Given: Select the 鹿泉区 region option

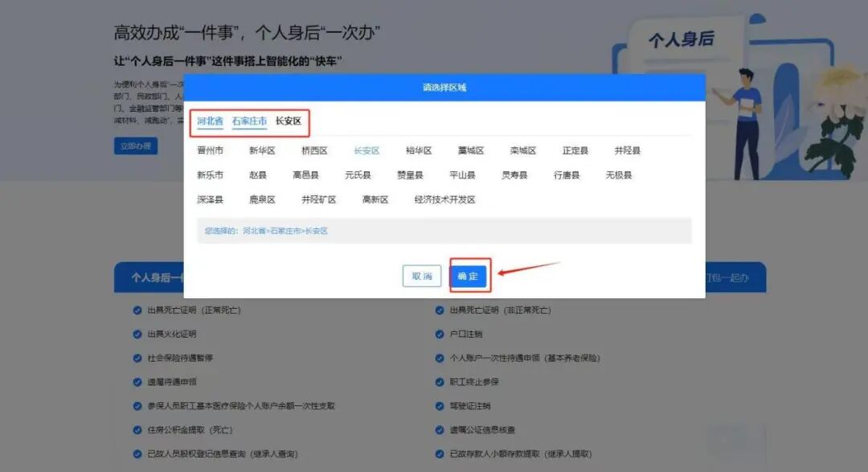Looking at the screenshot, I should pos(261,199).
